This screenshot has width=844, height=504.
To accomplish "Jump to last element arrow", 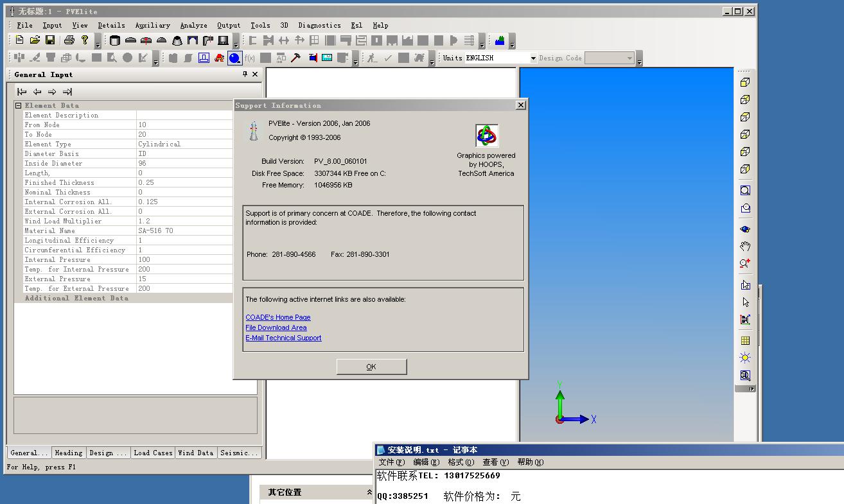I will tap(67, 92).
